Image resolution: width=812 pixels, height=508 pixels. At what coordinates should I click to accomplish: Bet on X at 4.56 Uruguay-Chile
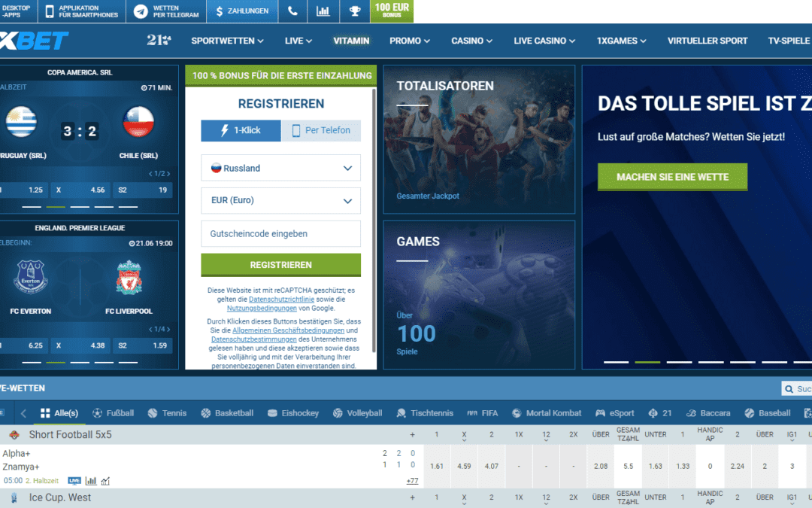coord(80,190)
